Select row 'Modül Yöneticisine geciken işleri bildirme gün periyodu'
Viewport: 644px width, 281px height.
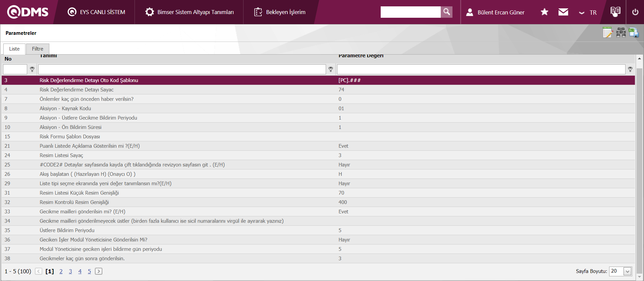coord(318,249)
